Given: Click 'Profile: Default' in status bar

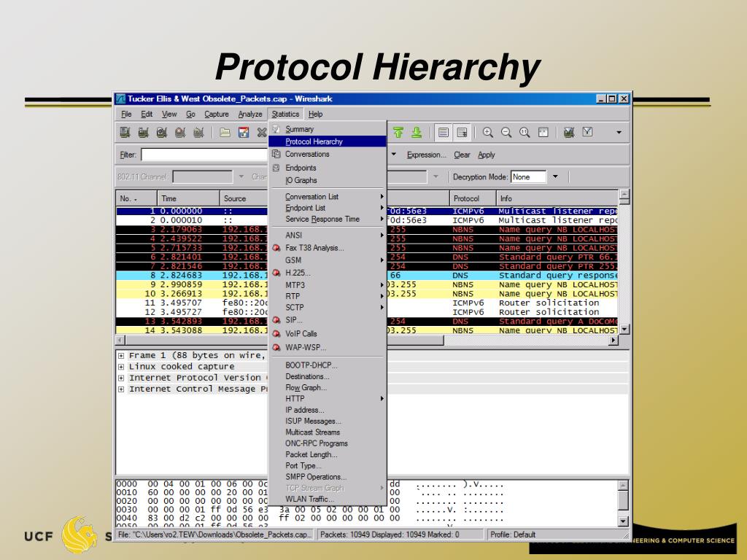Looking at the screenshot, I should (513, 534).
